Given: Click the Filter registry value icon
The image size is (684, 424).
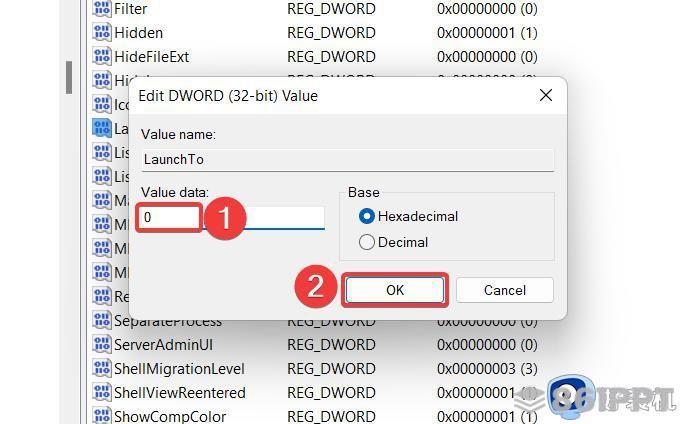Looking at the screenshot, I should click(102, 8).
